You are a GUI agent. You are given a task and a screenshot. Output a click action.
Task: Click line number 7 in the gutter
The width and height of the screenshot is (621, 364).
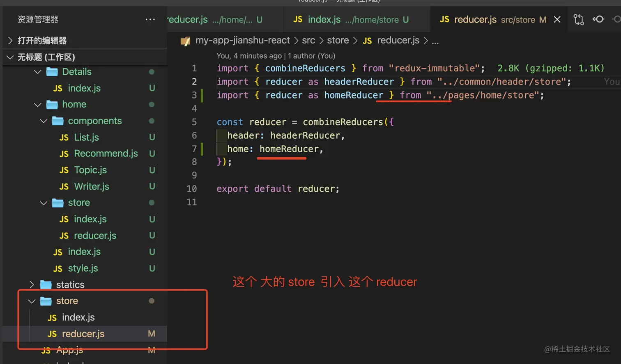[x=194, y=149]
